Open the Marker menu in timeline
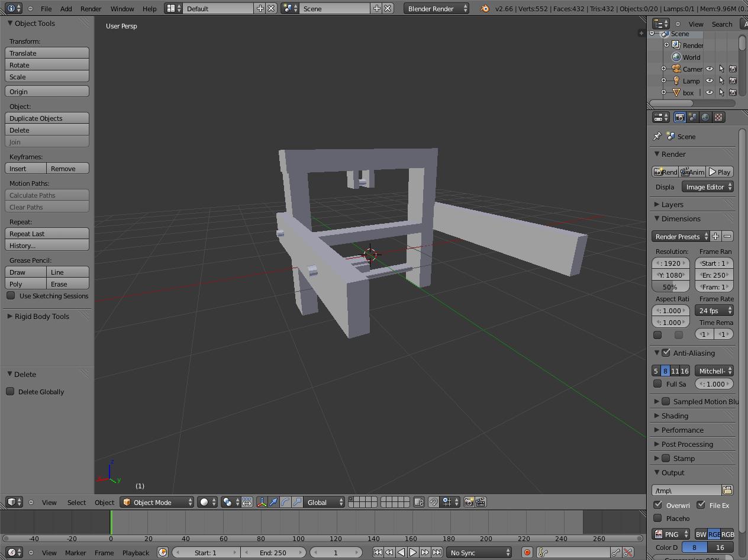This screenshot has height=560, width=748. point(76,552)
